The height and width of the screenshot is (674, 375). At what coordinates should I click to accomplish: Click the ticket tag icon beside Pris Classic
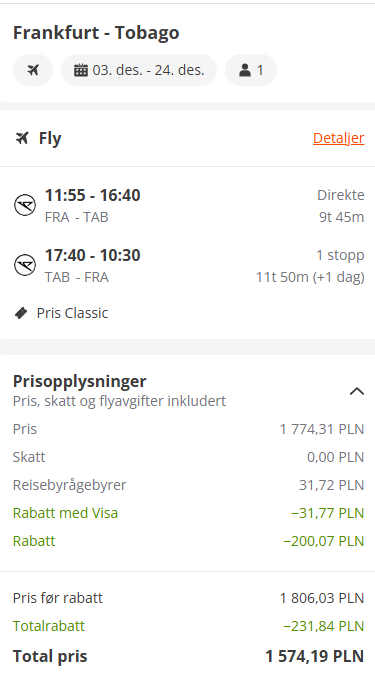21,313
